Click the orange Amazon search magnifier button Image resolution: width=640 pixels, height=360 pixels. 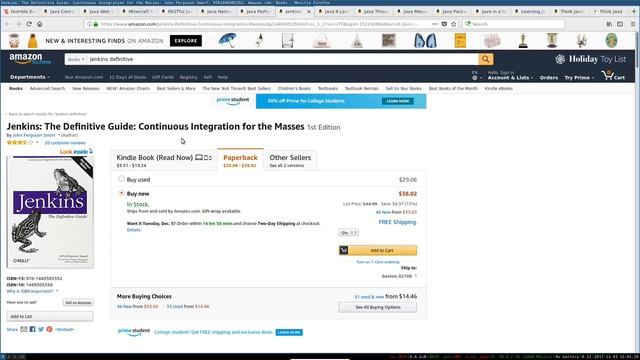(485, 59)
